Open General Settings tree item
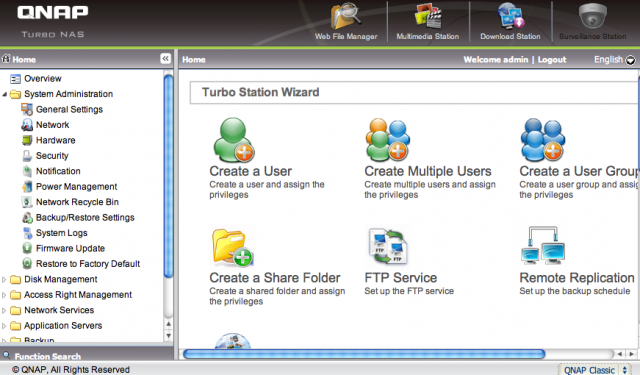Viewport: 640px width, 375px height. click(69, 109)
